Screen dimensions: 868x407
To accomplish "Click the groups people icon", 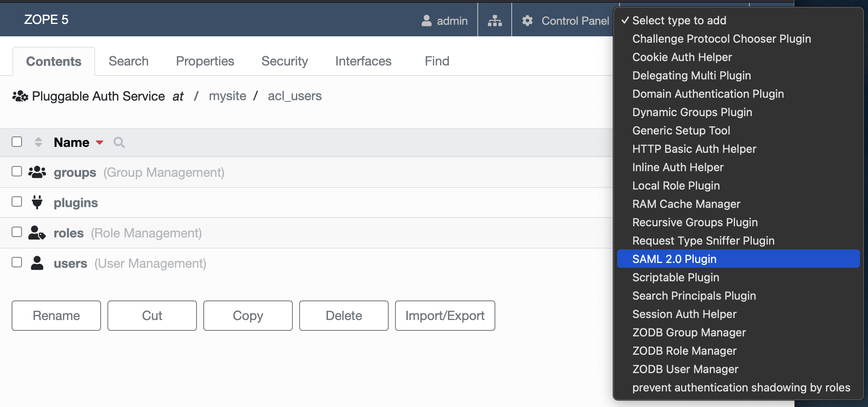I will pyautogui.click(x=37, y=172).
